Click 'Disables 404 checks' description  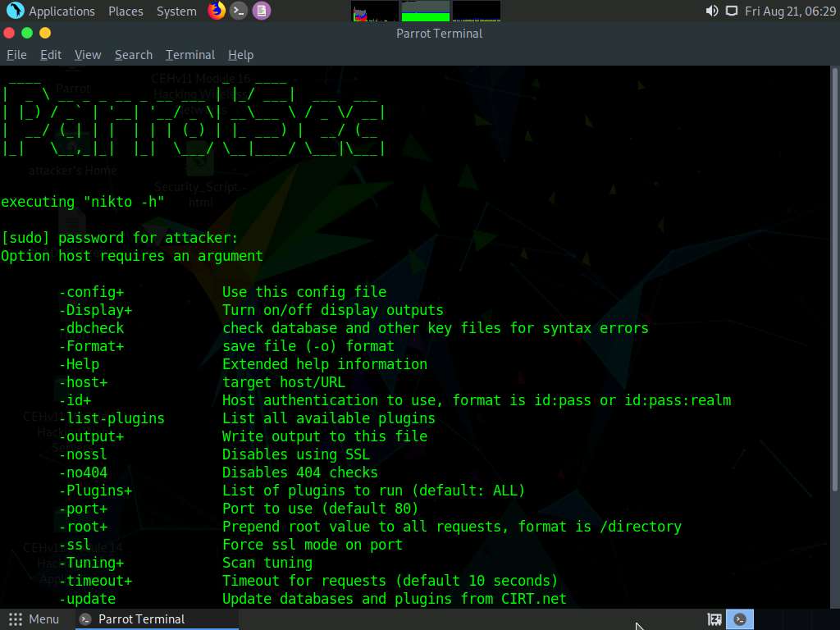[300, 472]
